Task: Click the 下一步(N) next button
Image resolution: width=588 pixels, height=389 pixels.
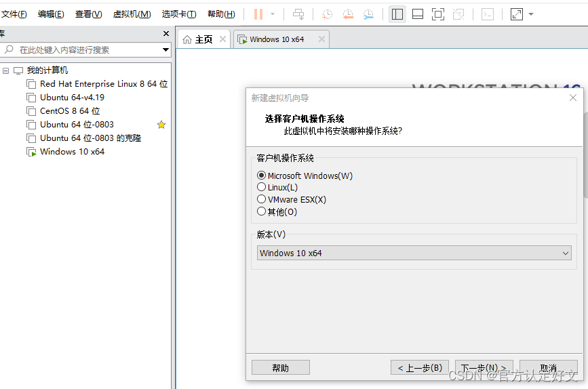Action: [484, 367]
